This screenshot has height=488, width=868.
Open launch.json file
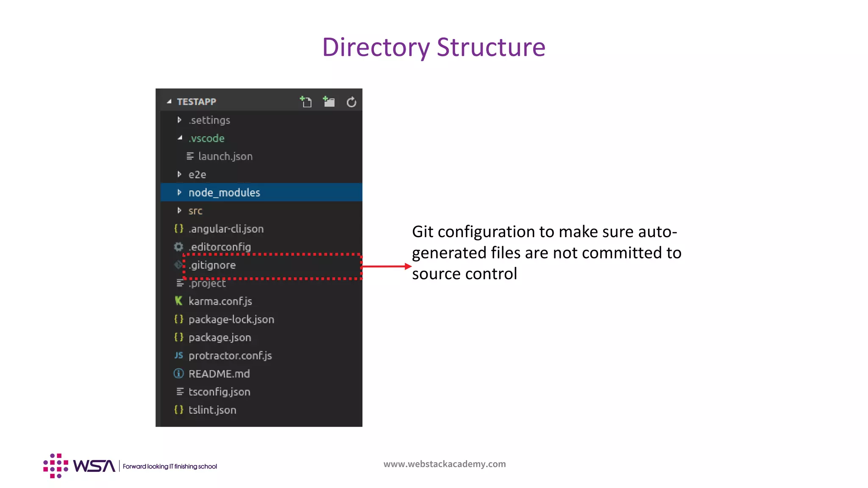pos(225,156)
